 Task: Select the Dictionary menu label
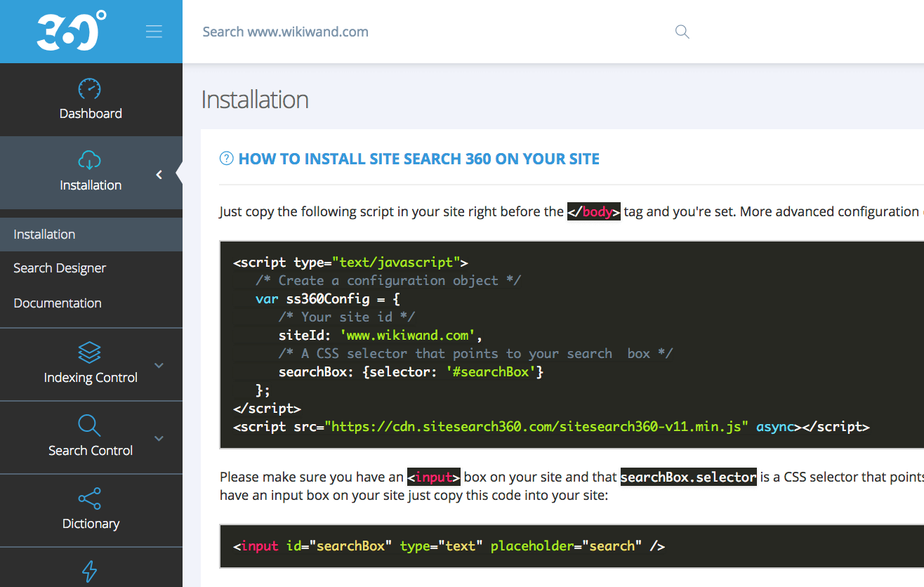[91, 524]
